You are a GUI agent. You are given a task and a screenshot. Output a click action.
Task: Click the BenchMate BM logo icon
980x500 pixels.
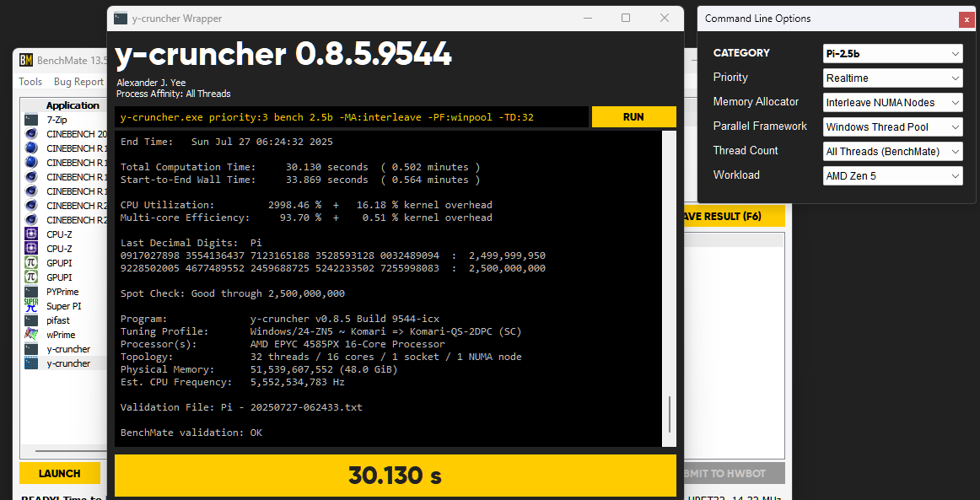[25, 60]
